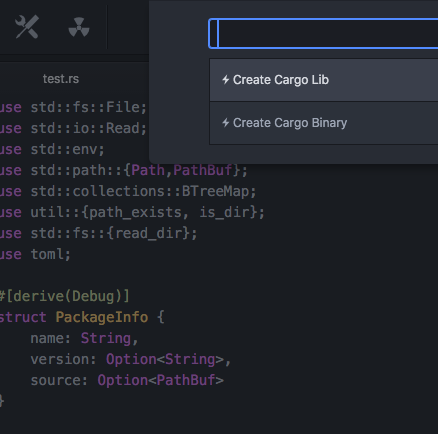Screen dimensions: 438x434
Task: Place cursor on the use std::env line
Action: pos(52,149)
